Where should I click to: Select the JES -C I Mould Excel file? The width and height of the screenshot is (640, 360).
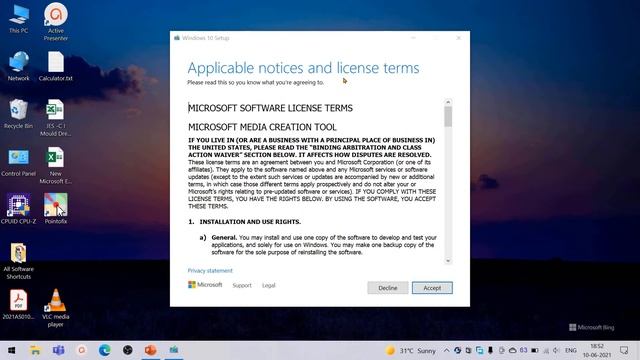(56, 118)
